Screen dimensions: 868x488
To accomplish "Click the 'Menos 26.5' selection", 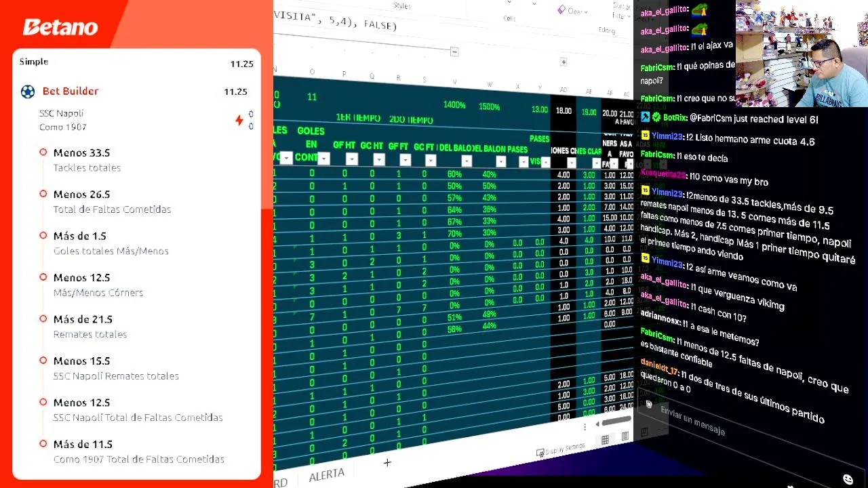I will (x=81, y=195).
